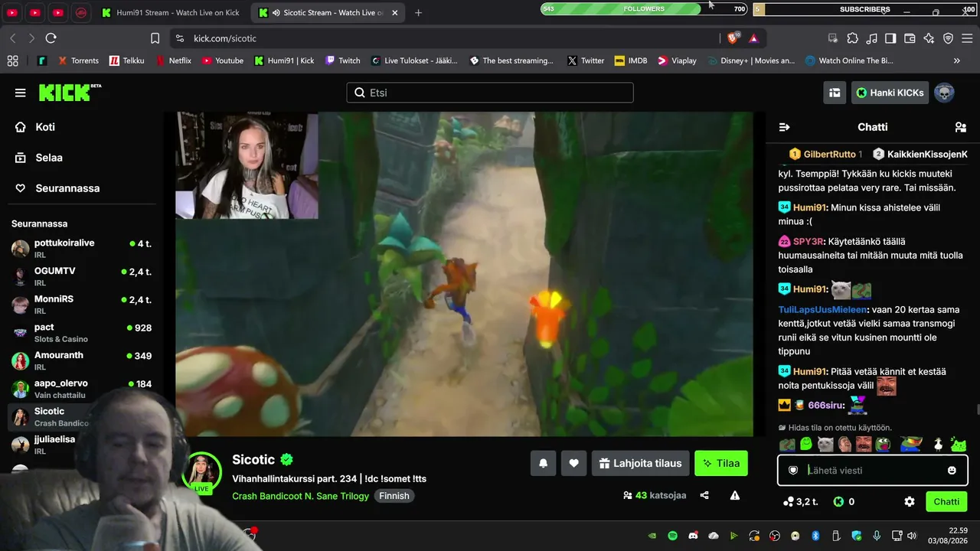Open MonniRS channel in the sidebar
The image size is (980, 551).
click(81, 305)
